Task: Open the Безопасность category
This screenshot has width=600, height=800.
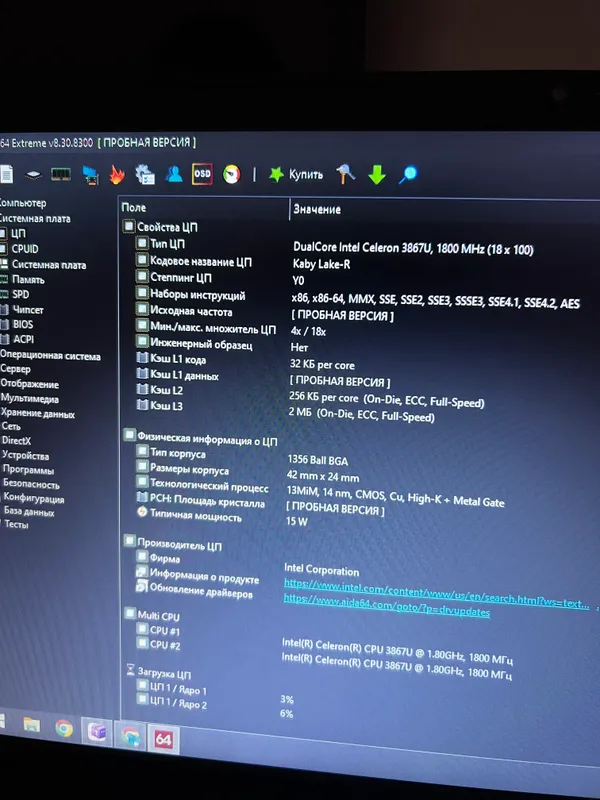Action: pyautogui.click(x=32, y=484)
